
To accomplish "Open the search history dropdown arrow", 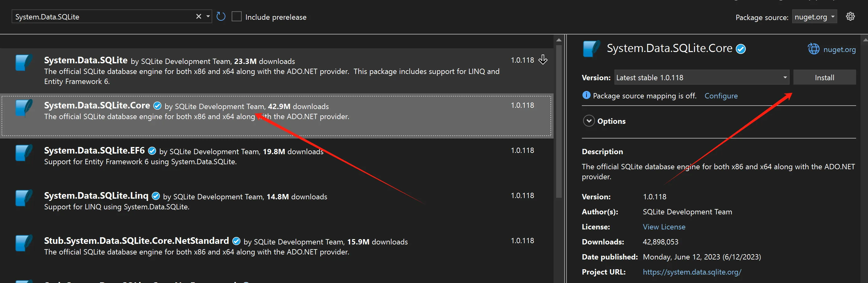I will coord(208,17).
